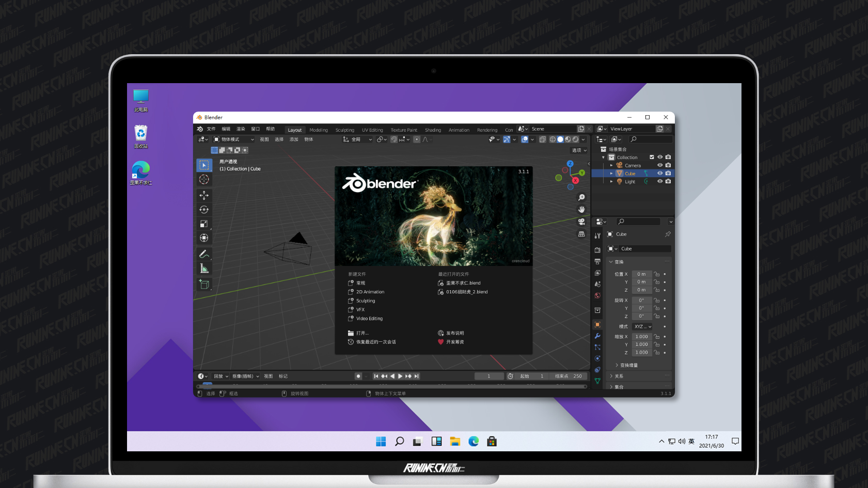Open the World properties globe icon
Viewport: 868px width, 488px height.
(597, 295)
